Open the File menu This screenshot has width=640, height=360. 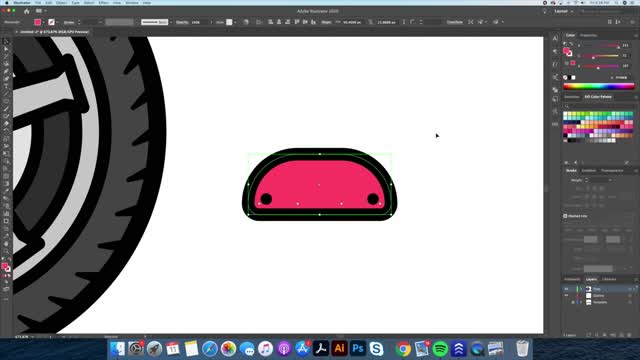pyautogui.click(x=38, y=2)
